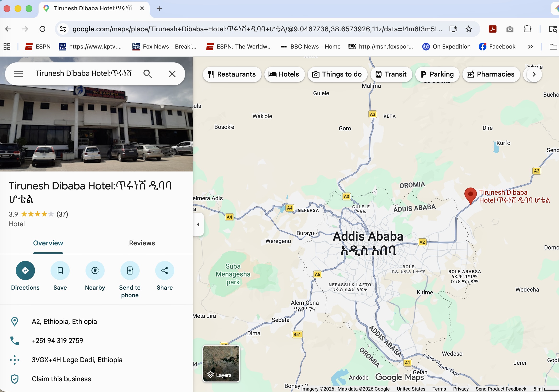Screen dimensions: 559x392
Task: Open the hamburger menu in the search box
Action: 18,74
